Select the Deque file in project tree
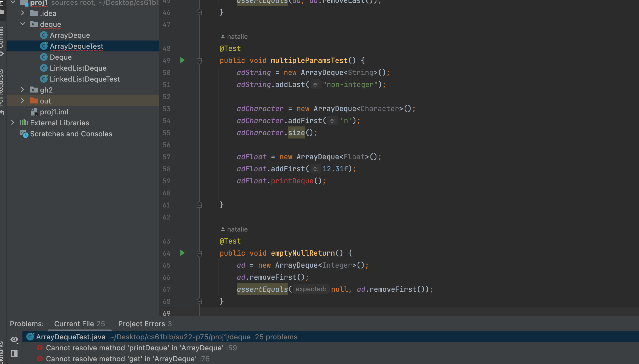The height and width of the screenshot is (364, 639). pos(61,57)
